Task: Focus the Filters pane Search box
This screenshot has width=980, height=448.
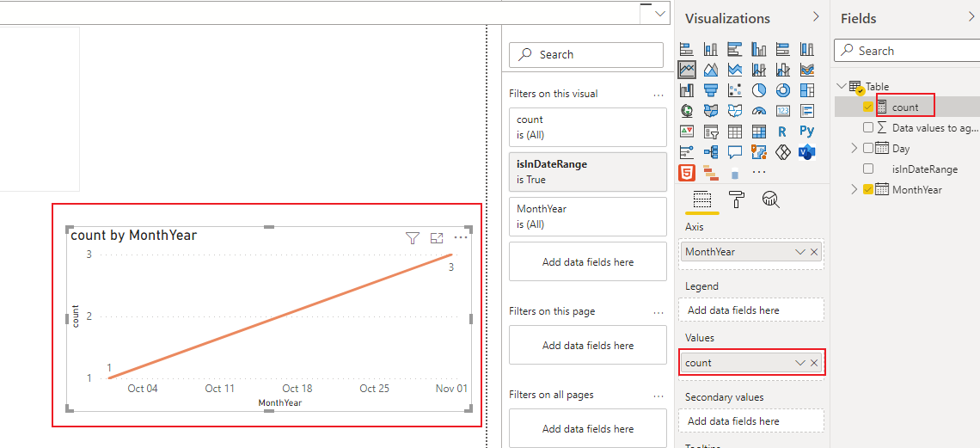Action: click(x=586, y=54)
